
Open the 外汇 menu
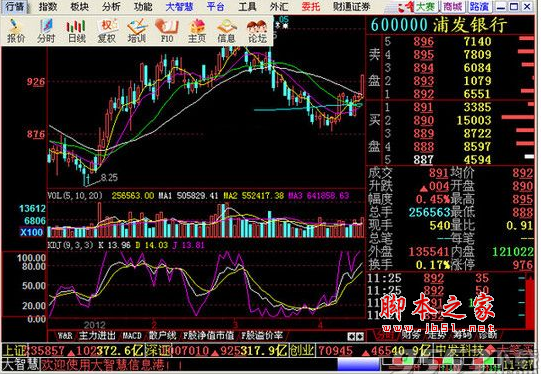(x=279, y=7)
